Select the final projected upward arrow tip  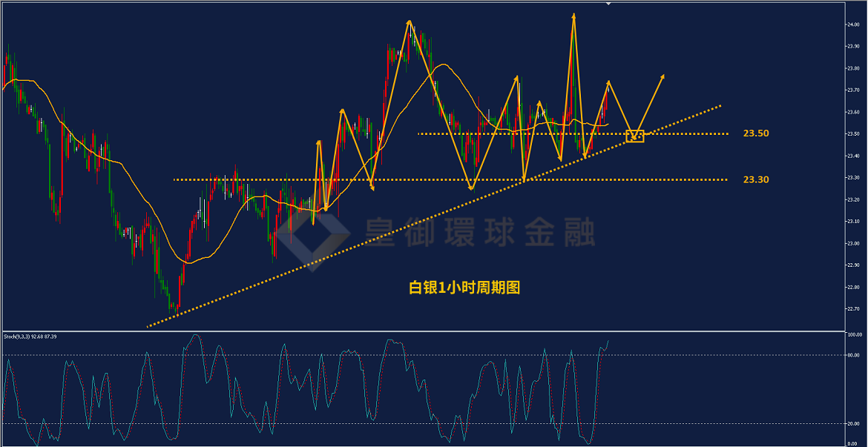pos(662,76)
